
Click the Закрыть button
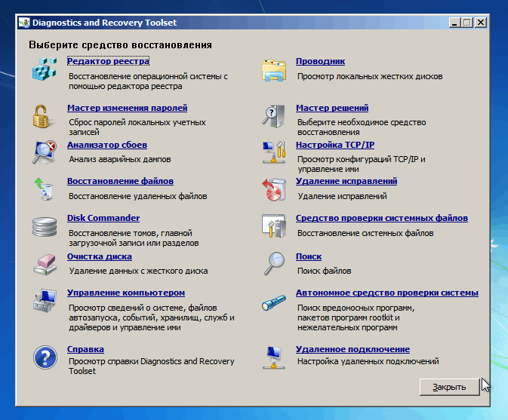click(x=449, y=387)
